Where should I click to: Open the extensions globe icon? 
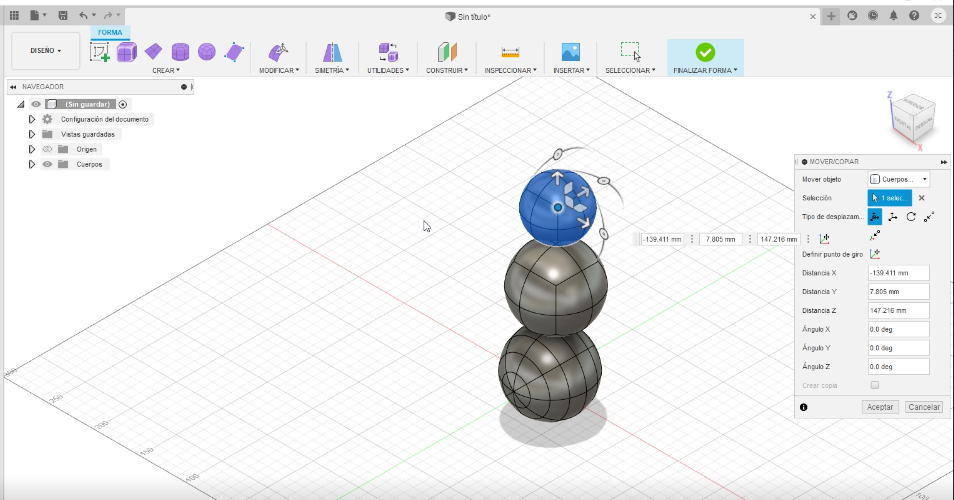point(852,16)
